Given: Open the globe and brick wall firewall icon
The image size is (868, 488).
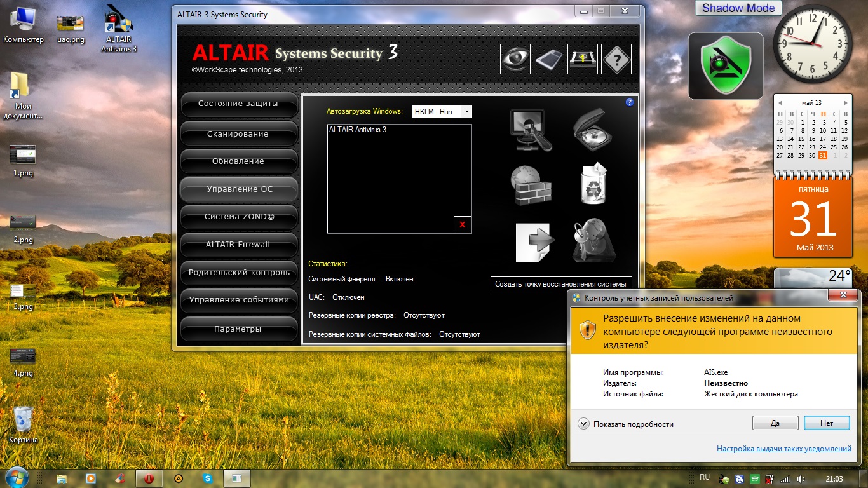Looking at the screenshot, I should [531, 185].
